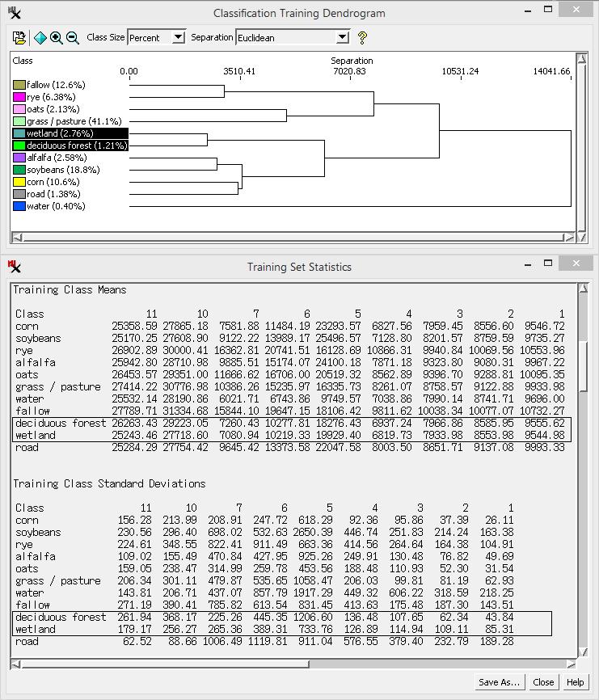Click the full view diamond icon
Screen dimensions: 599x700
[x=40, y=38]
